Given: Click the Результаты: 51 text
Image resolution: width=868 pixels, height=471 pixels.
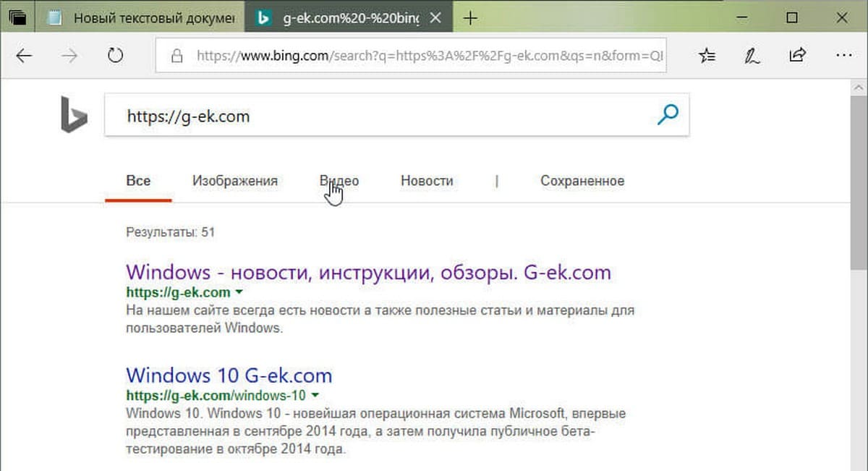Looking at the screenshot, I should (x=171, y=233).
